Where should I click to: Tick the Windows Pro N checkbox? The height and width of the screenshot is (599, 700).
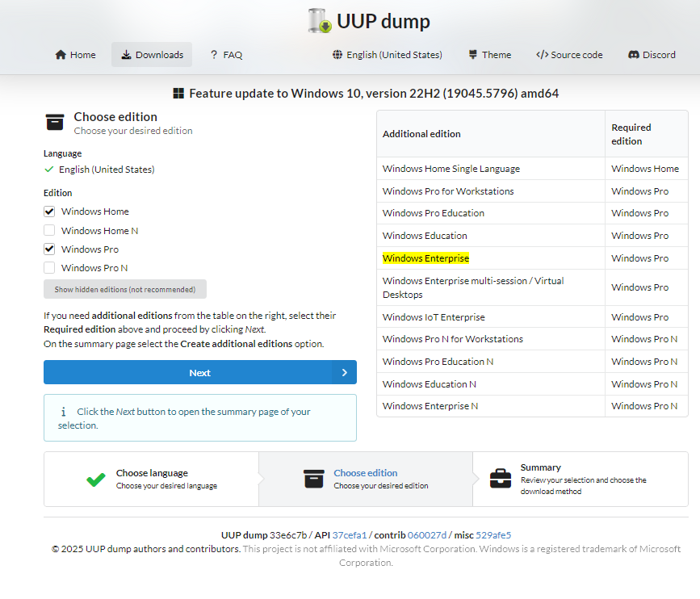49,268
